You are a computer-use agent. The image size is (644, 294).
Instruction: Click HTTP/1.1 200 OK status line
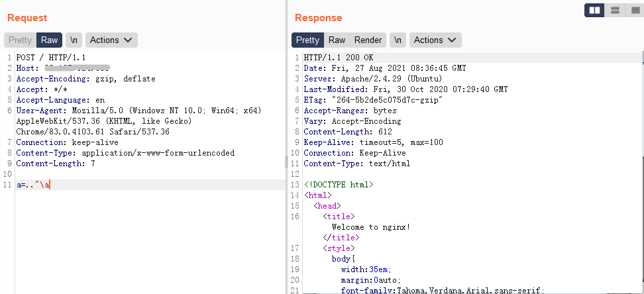tap(339, 58)
